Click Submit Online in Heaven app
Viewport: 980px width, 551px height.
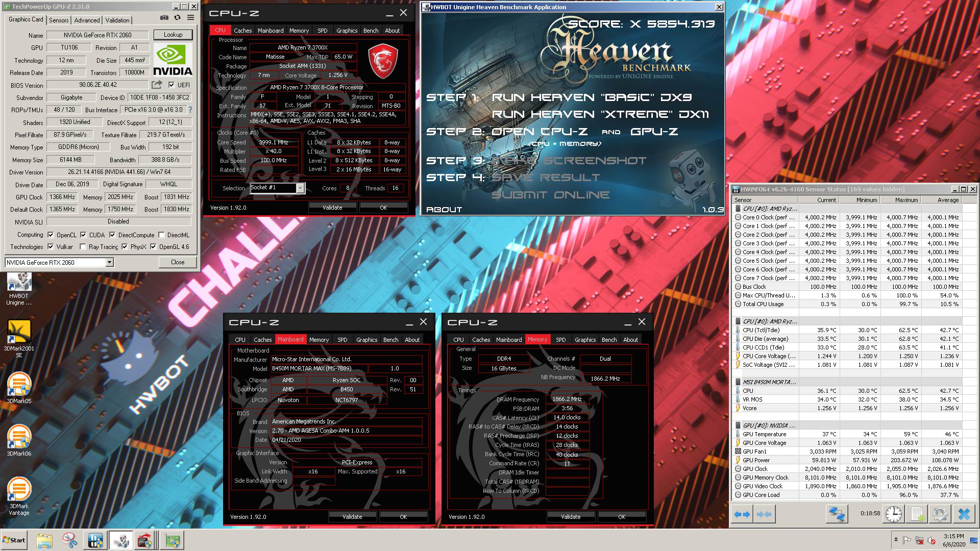tap(551, 195)
